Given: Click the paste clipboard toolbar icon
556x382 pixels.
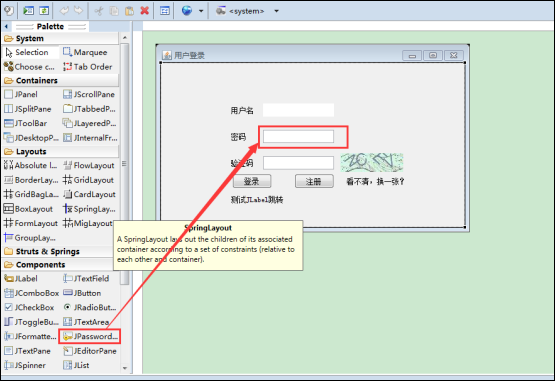Looking at the screenshot, I should coord(129,11).
